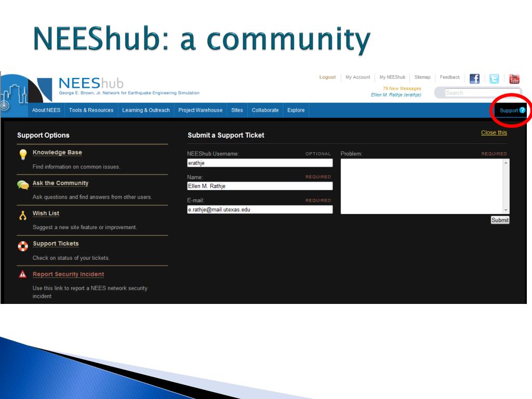Click the Feedback link
This screenshot has width=532, height=399.
tap(450, 77)
